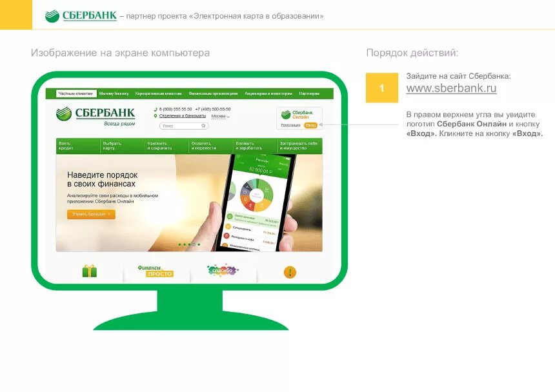Open the 'Финансы просто' icon
This screenshot has height=392, width=555.
(x=156, y=271)
